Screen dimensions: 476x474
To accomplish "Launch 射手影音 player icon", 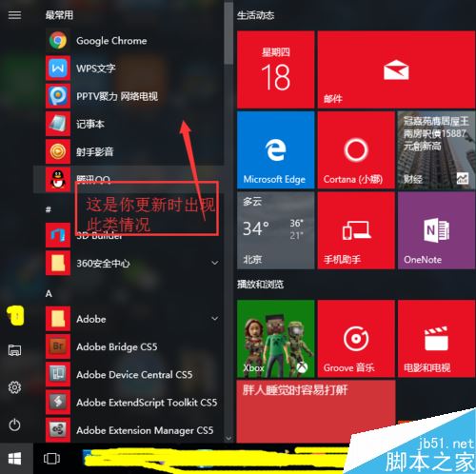I will pos(58,151).
